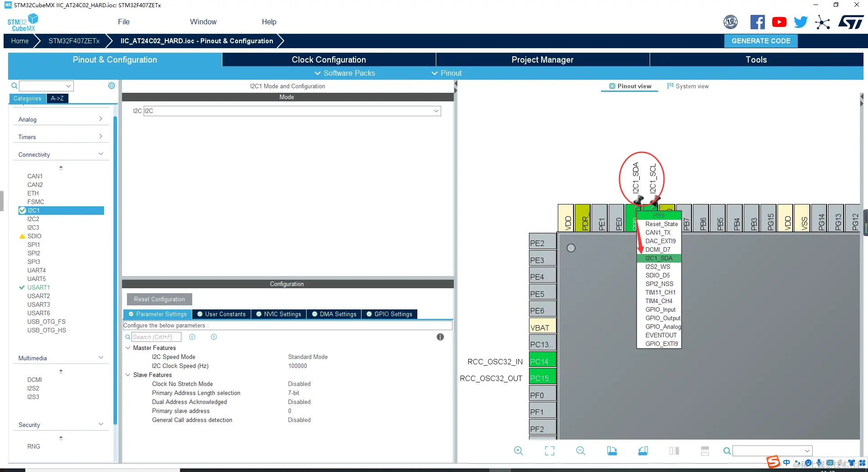Open the Window menu

(203, 22)
